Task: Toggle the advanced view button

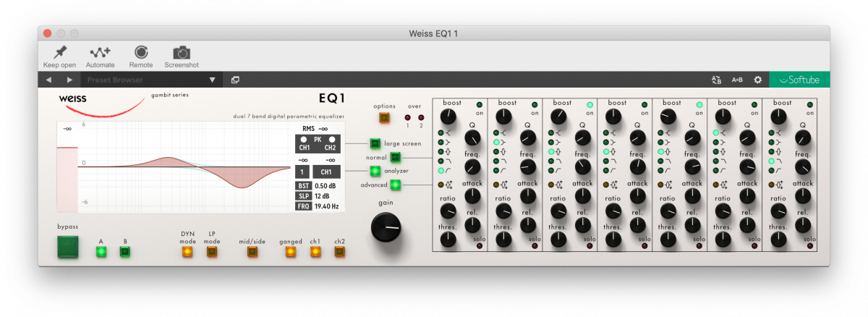Action: click(395, 185)
